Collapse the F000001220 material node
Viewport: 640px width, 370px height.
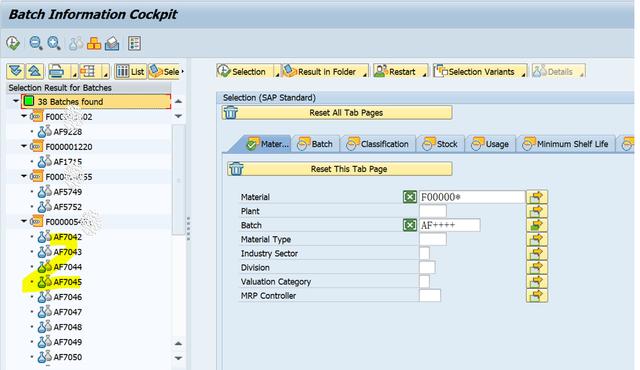tap(24, 146)
